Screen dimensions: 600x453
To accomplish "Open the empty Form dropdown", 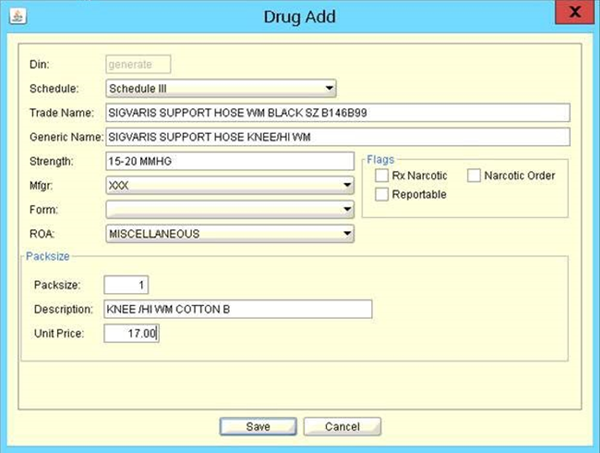I will [230, 210].
